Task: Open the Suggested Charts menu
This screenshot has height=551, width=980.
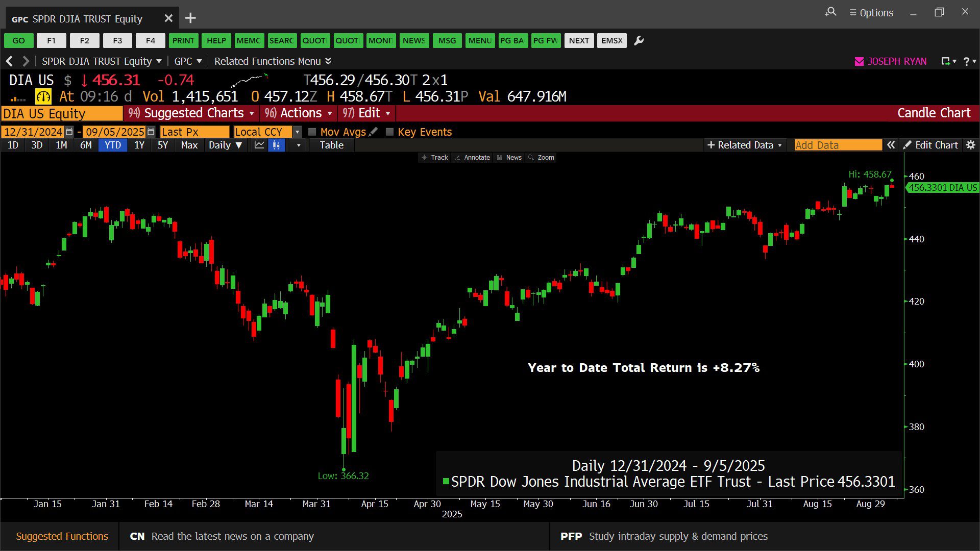Action: (191, 113)
